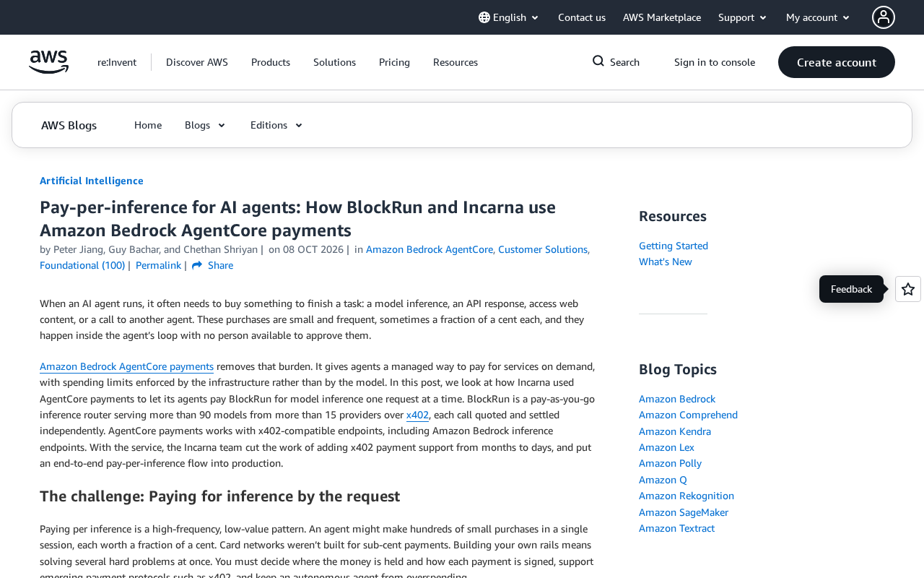This screenshot has height=578, width=924.
Task: Click the AWS logo
Action: click(49, 62)
